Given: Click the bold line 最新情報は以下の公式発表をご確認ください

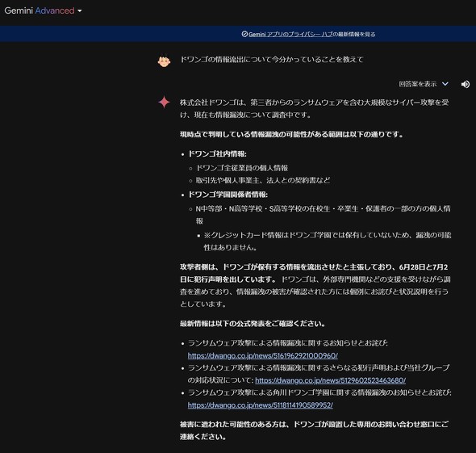Looking at the screenshot, I should (x=253, y=324).
